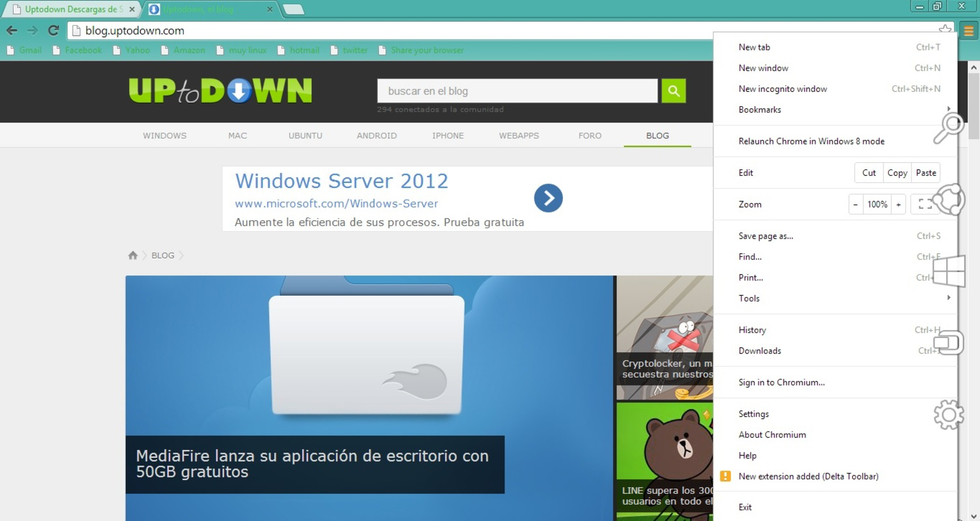The height and width of the screenshot is (521, 980).
Task: Choose Sign in to Chromium...
Action: click(x=835, y=382)
